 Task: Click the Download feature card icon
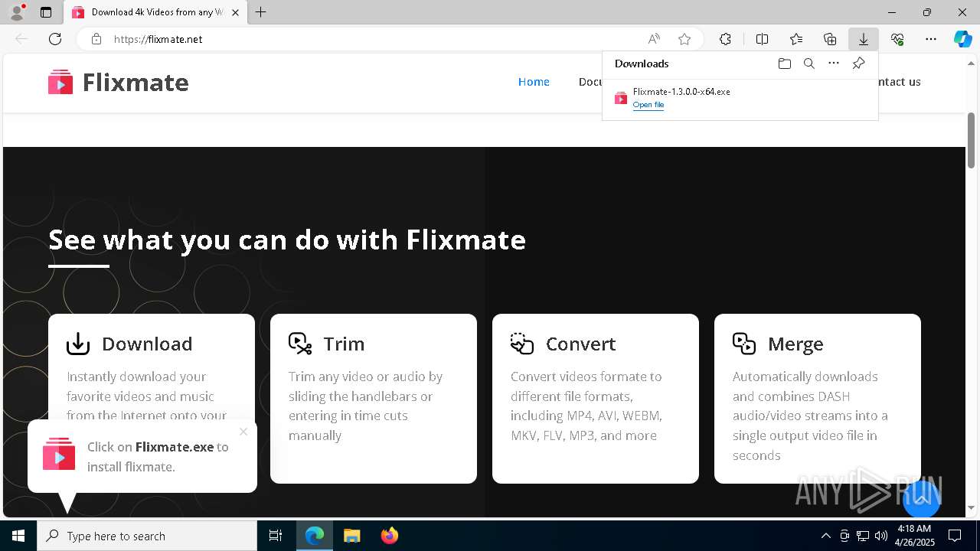[x=78, y=344]
